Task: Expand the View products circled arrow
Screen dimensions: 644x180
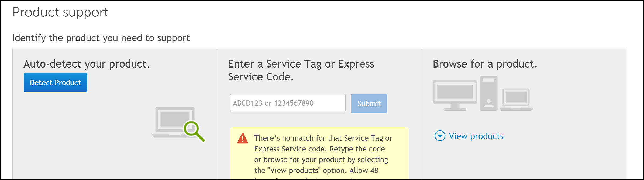Action: click(440, 136)
